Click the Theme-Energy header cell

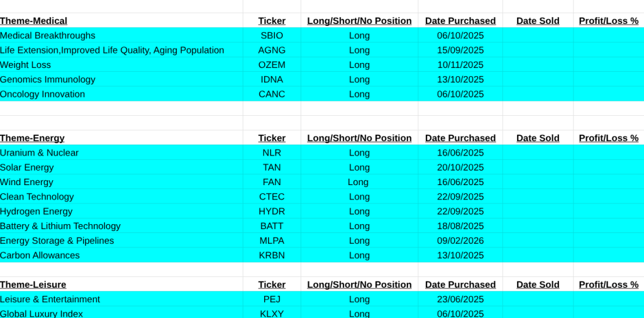[x=33, y=138]
